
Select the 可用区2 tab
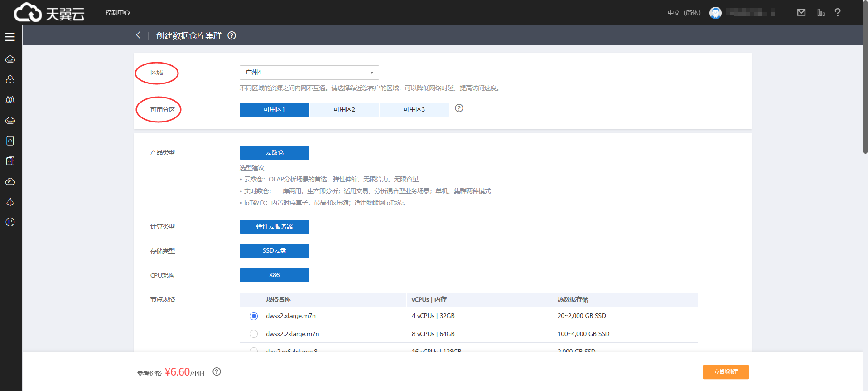344,109
